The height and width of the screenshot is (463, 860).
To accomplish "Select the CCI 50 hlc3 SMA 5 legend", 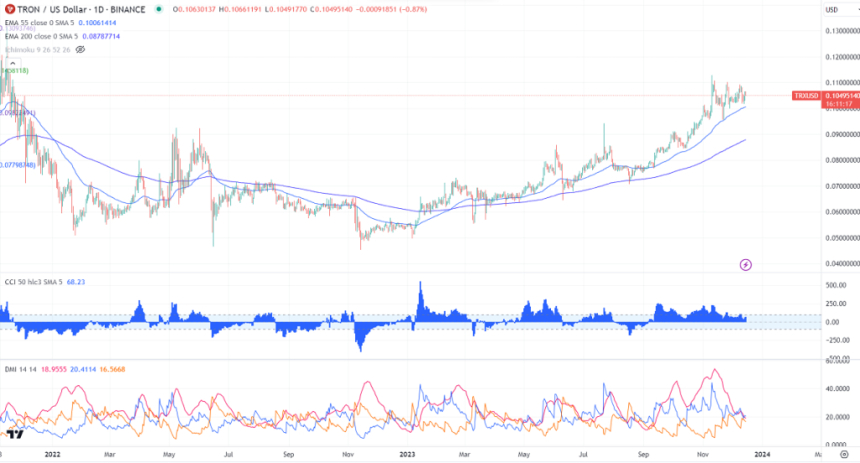I will coord(33,282).
